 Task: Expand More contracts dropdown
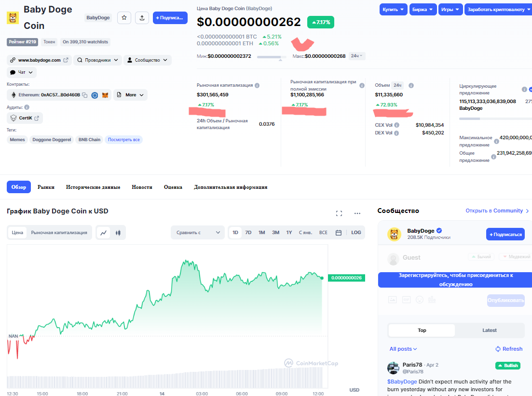[130, 95]
